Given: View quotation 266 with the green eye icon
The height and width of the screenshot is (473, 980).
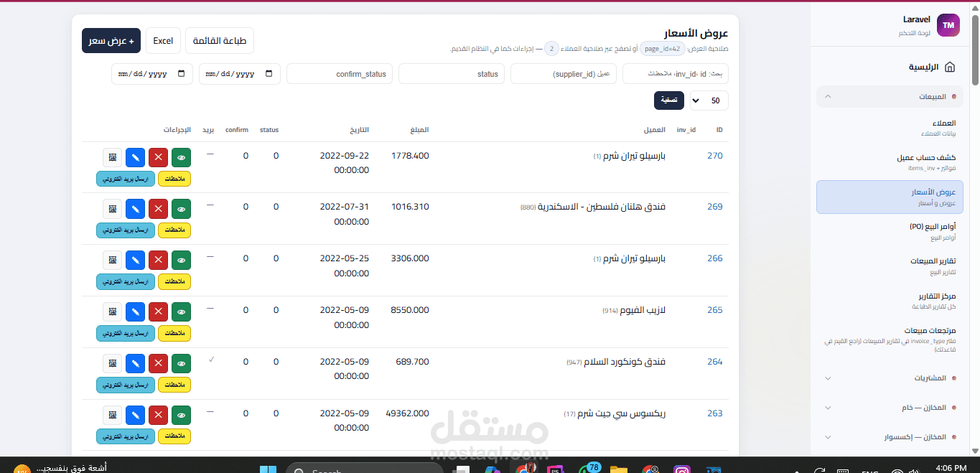Looking at the screenshot, I should pyautogui.click(x=182, y=261).
